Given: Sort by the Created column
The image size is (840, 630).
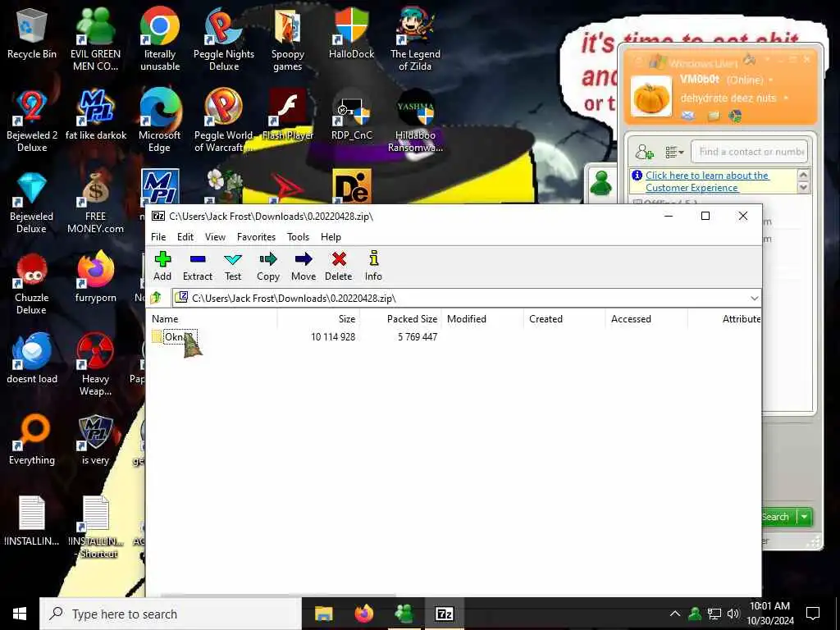Looking at the screenshot, I should (564, 319).
